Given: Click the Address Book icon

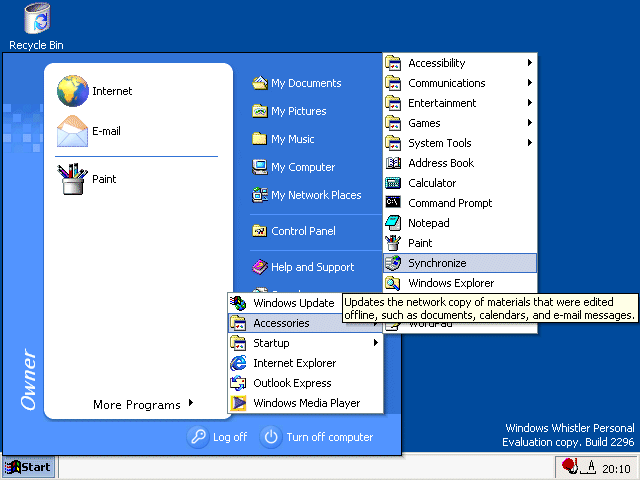Looking at the screenshot, I should click(x=393, y=163).
